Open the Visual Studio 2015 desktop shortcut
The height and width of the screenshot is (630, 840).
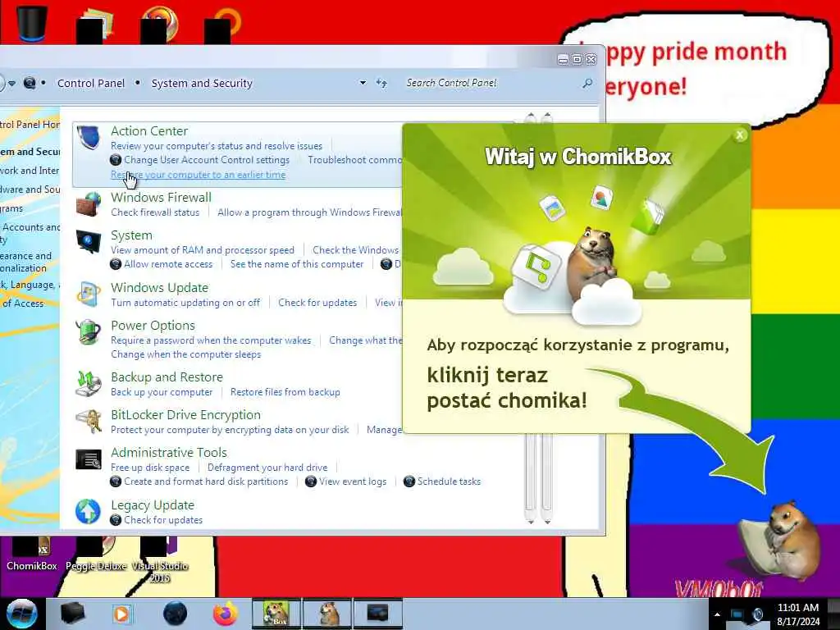pyautogui.click(x=159, y=560)
